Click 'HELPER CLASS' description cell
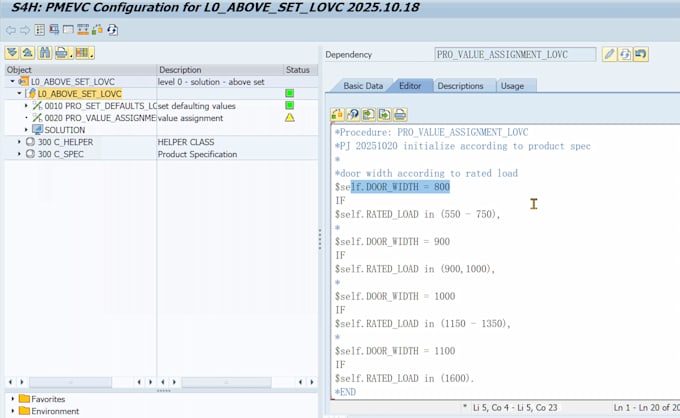This screenshot has height=418, width=680. (x=186, y=142)
